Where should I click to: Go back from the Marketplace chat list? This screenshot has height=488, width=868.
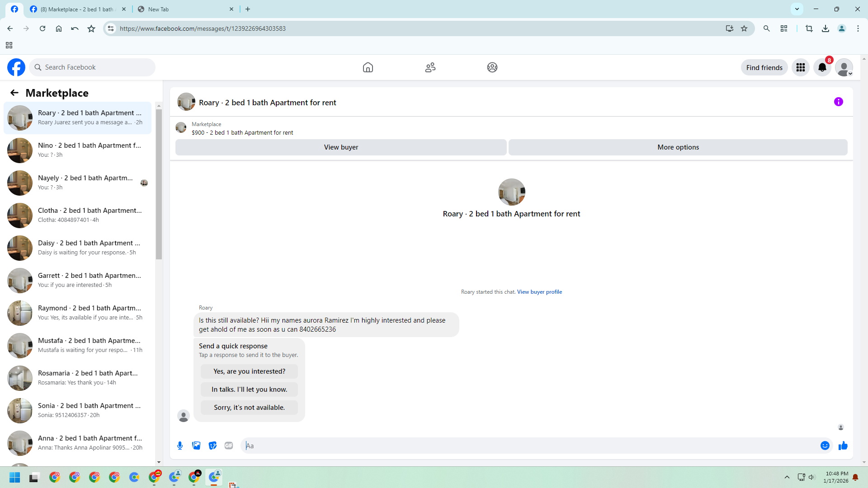click(x=14, y=93)
